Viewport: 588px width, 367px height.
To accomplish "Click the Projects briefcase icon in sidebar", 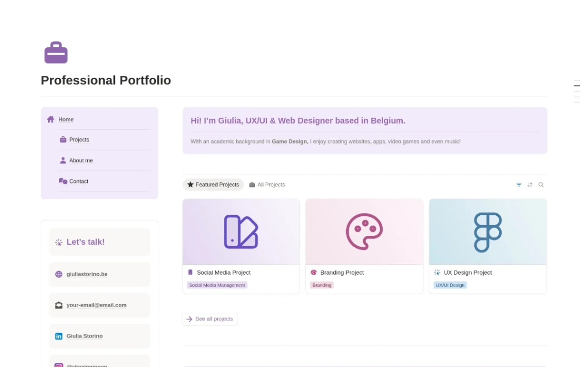I will click(x=63, y=139).
